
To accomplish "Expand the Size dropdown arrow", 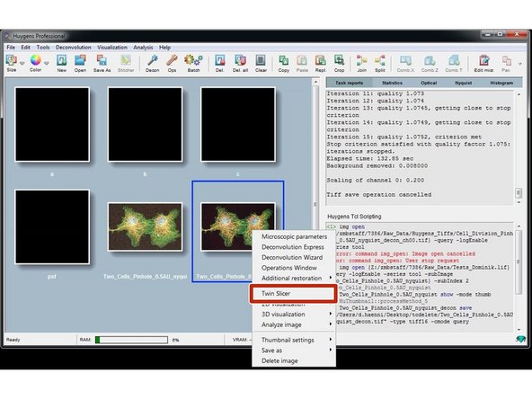I will tap(22, 63).
